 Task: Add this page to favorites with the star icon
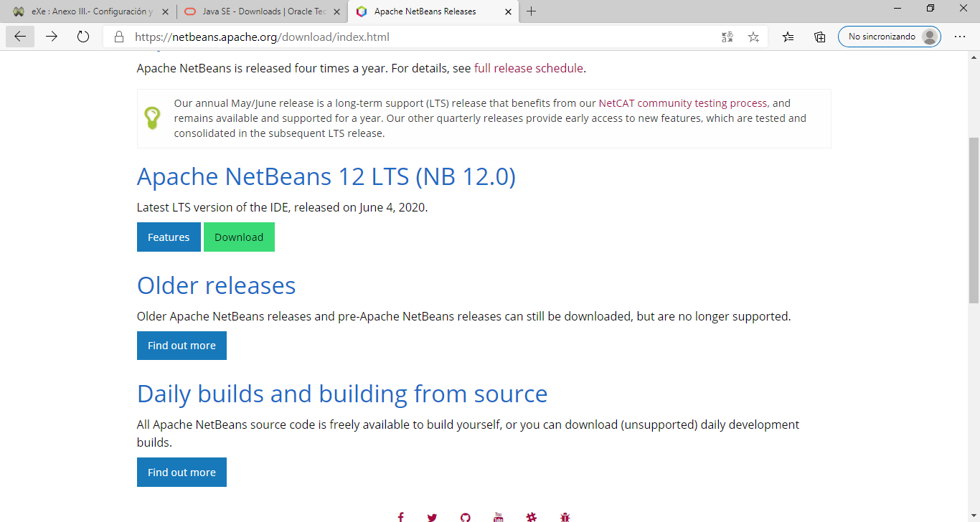click(x=753, y=36)
